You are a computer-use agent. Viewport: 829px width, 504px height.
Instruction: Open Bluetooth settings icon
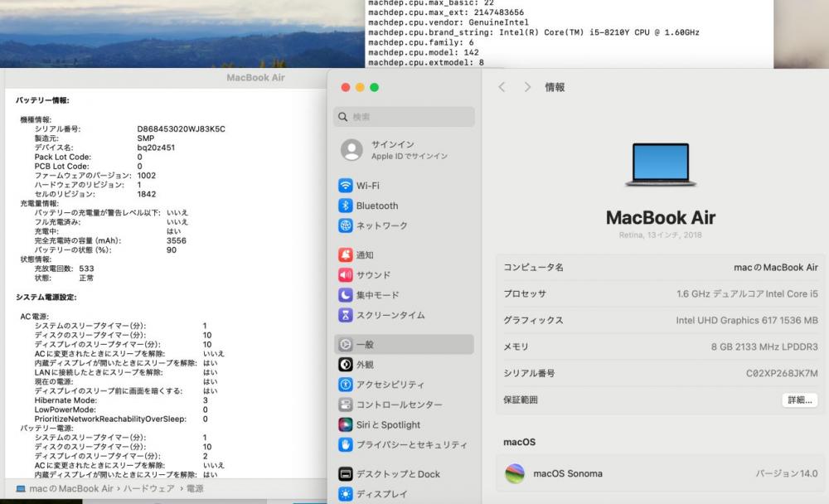(345, 206)
